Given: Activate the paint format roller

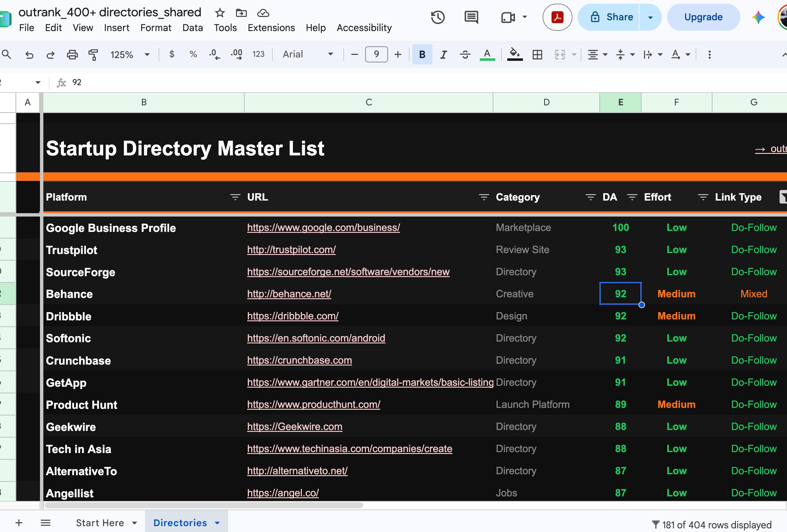Looking at the screenshot, I should pyautogui.click(x=93, y=54).
